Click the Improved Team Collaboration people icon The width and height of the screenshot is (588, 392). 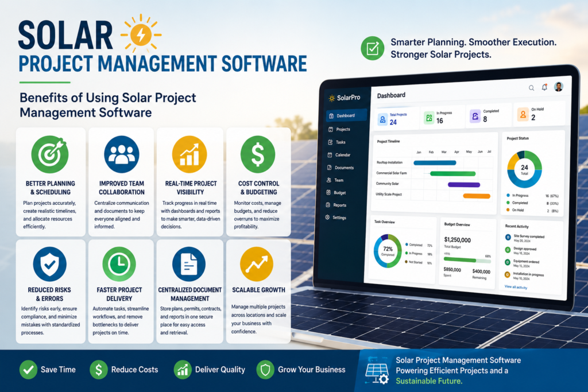point(122,154)
